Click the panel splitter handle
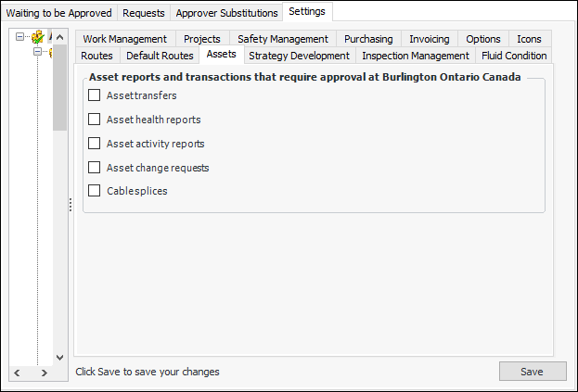The height and width of the screenshot is (392, 578). click(71, 206)
